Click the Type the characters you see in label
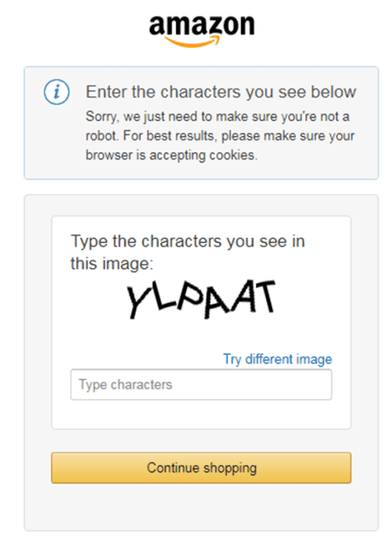The image size is (392, 547). [x=188, y=241]
